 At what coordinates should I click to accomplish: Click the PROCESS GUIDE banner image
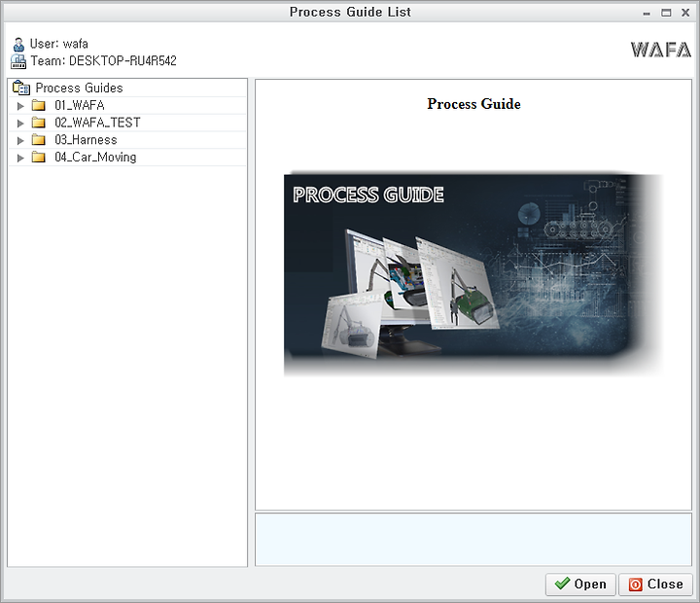[473, 274]
